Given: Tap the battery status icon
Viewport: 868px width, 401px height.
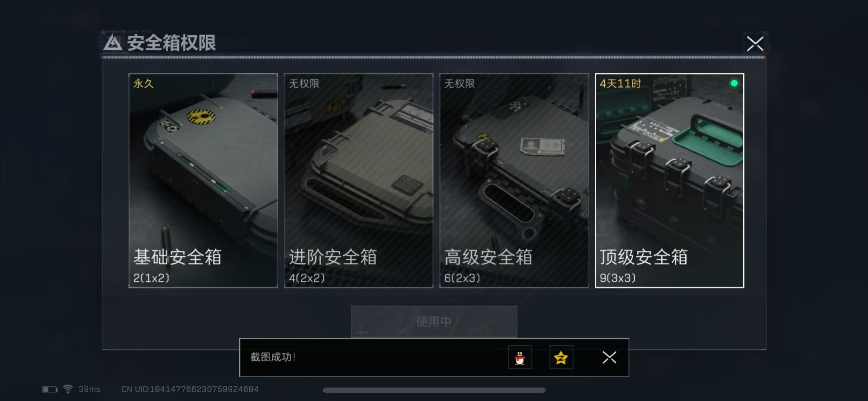Looking at the screenshot, I should point(50,389).
